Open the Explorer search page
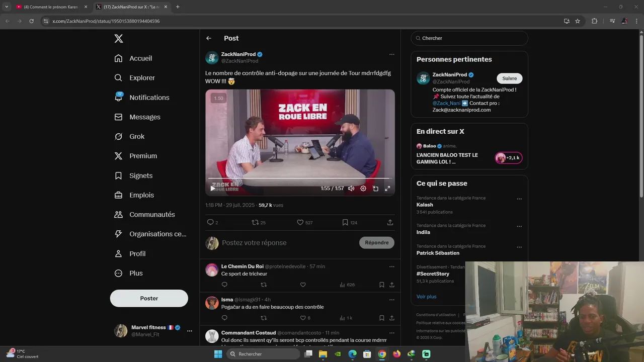The height and width of the screenshot is (362, 644). coord(135,78)
